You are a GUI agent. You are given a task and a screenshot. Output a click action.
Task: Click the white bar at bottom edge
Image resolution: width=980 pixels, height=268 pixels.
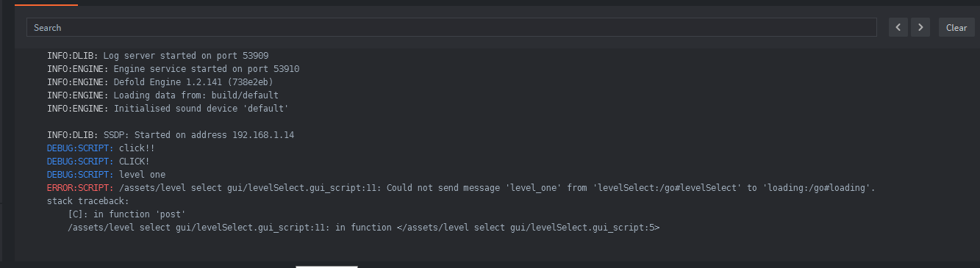coord(326,267)
